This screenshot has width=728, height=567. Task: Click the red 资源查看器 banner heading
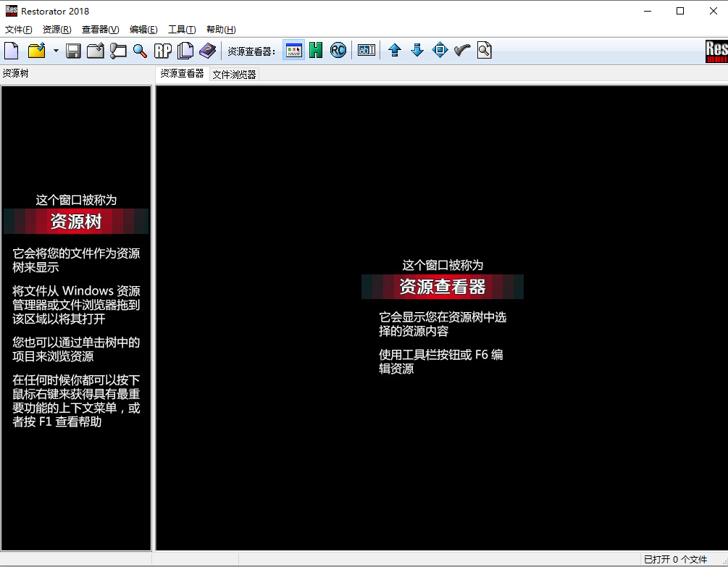443,287
